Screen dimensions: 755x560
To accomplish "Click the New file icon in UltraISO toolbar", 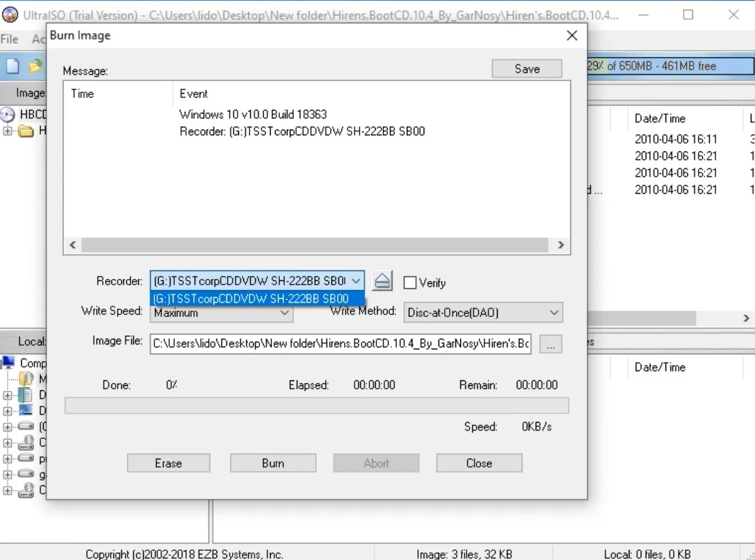I will click(x=13, y=66).
